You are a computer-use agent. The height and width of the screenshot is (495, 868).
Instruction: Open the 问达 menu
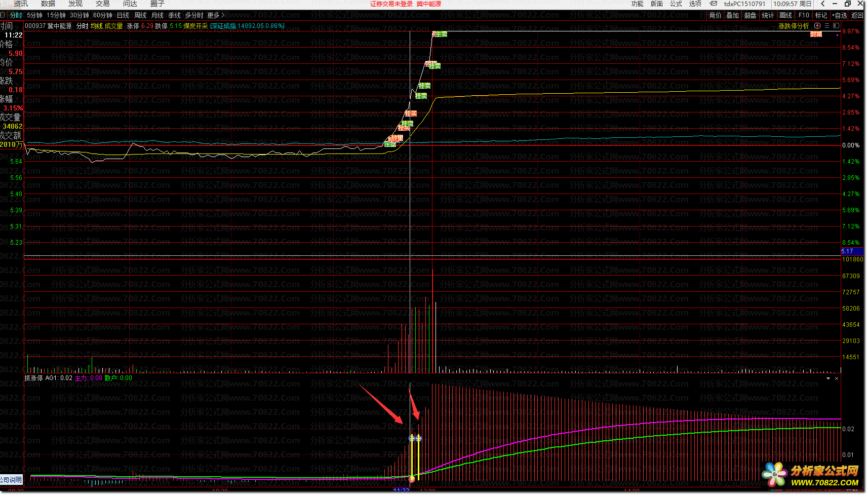coord(130,4)
